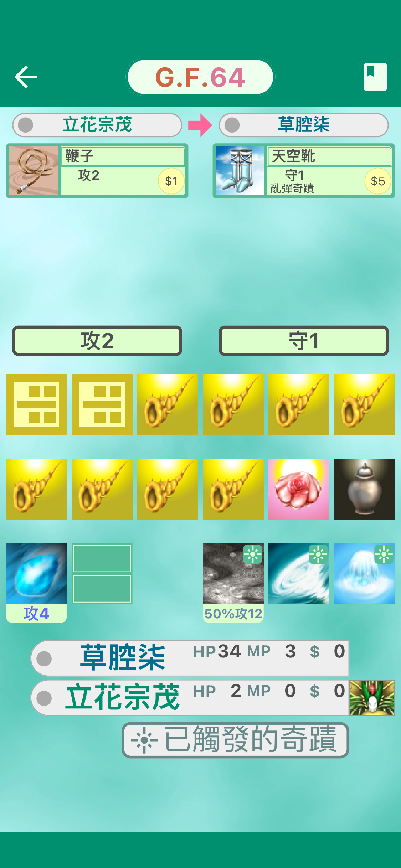Tap the water fountain miracle card

tap(364, 573)
